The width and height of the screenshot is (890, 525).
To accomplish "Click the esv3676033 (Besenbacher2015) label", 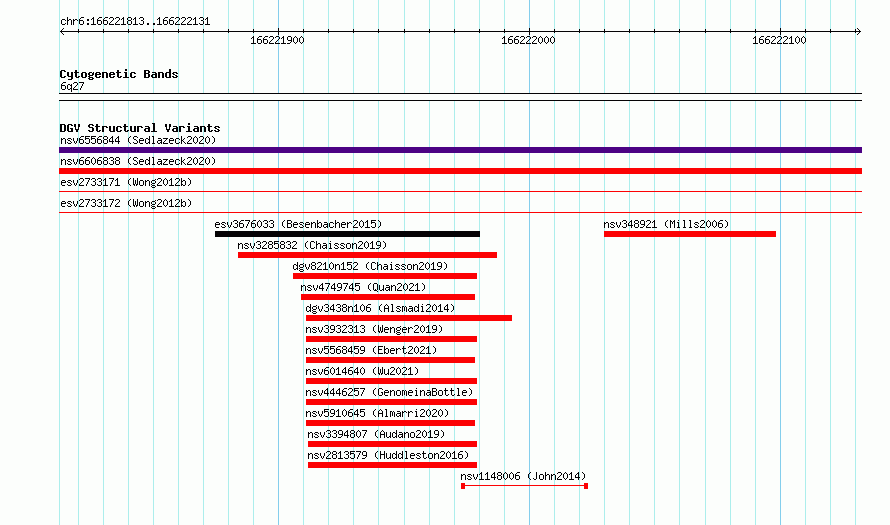I will [x=298, y=224].
